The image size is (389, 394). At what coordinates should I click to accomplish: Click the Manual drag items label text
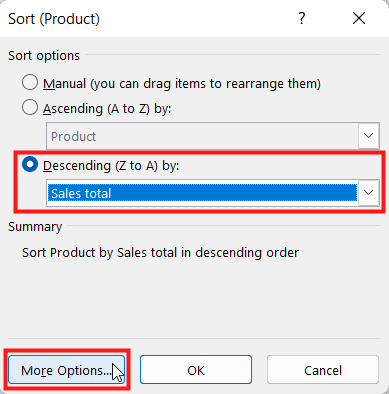point(182,83)
